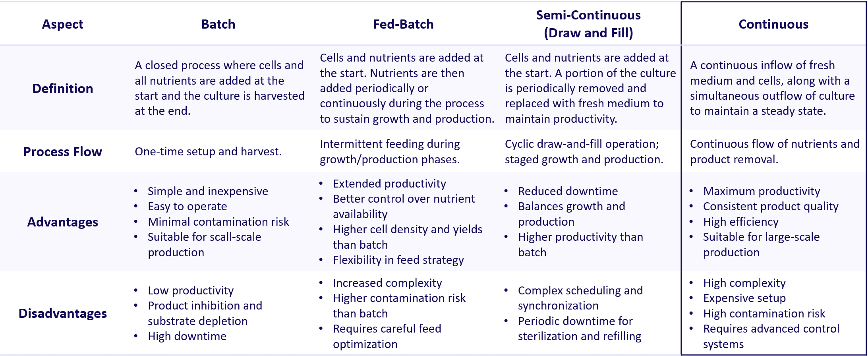The width and height of the screenshot is (868, 356).
Task: Select the highlighted Continuous column header
Action: (x=773, y=24)
